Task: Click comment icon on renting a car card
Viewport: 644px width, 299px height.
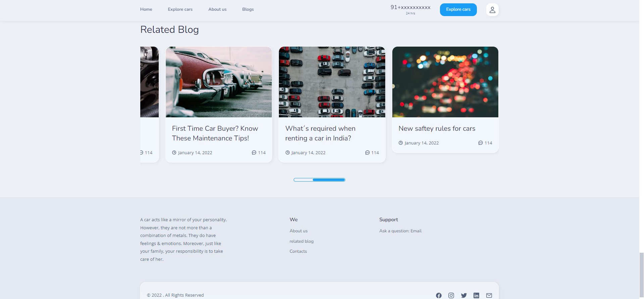Action: (x=367, y=153)
